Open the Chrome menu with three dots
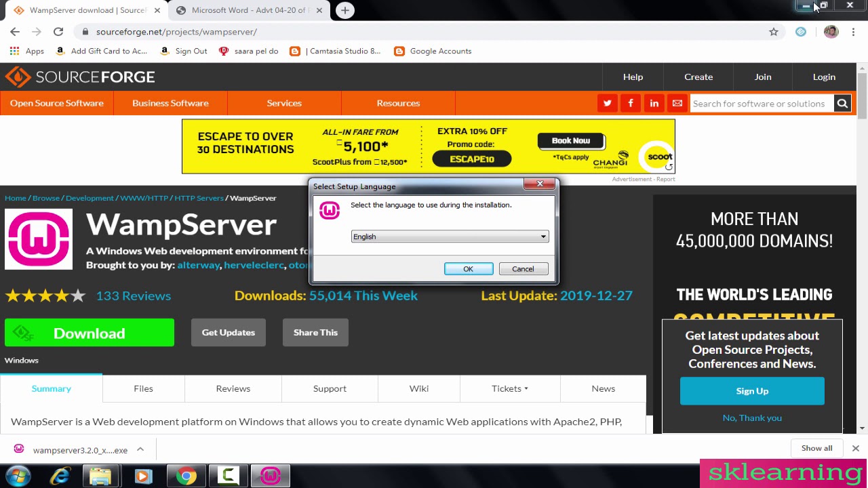 pyautogui.click(x=854, y=32)
